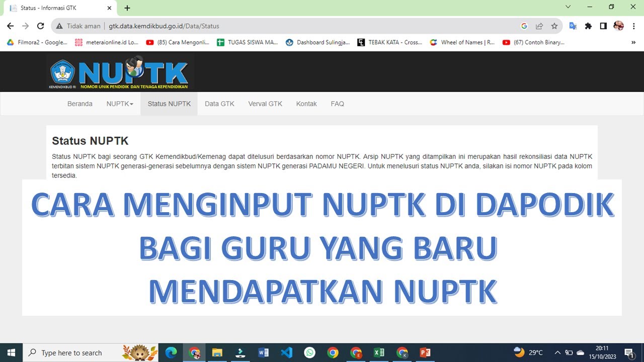Open the 'Wheel of Names' bookmark

tap(462, 43)
